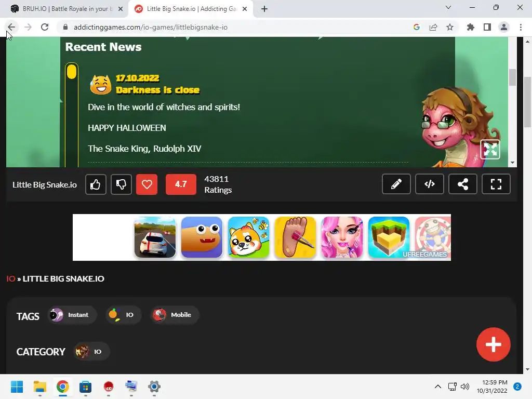
Task: Click the page scrollbar up arrow
Action: [x=528, y=42]
